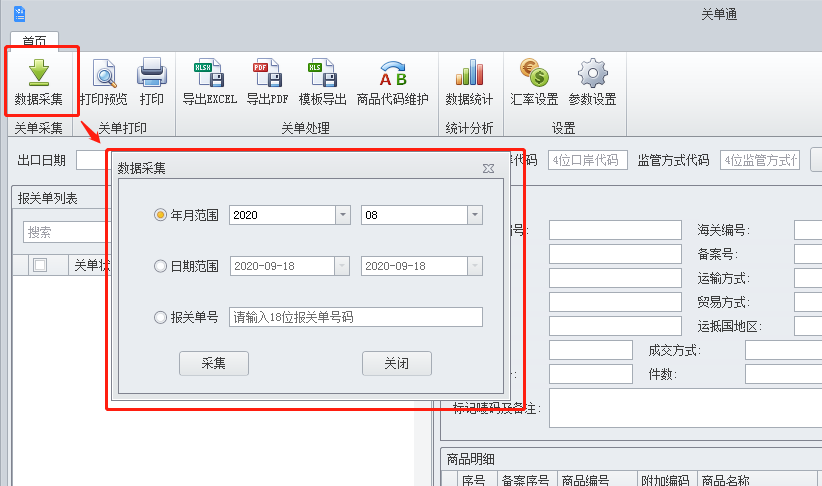Screen dimensions: 822x486
Task: Click the 设置 ribbon group label
Action: [564, 128]
